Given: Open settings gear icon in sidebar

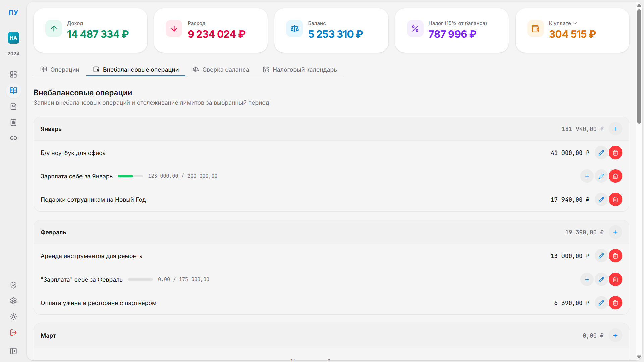Looking at the screenshot, I should tap(13, 301).
